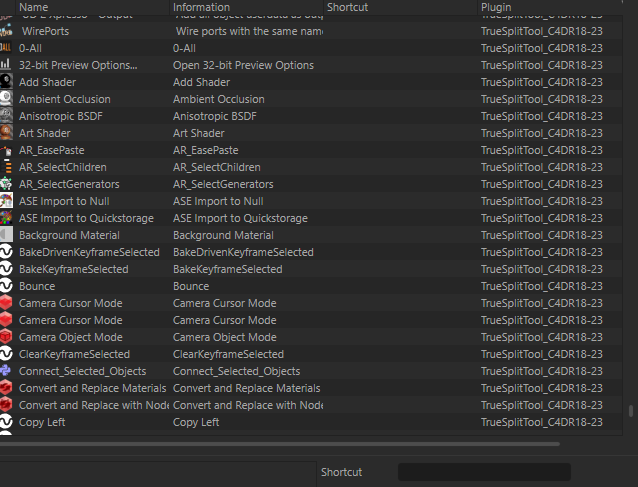The width and height of the screenshot is (638, 487).
Task: Select ASE Import to Quickstorage name
Action: point(86,218)
